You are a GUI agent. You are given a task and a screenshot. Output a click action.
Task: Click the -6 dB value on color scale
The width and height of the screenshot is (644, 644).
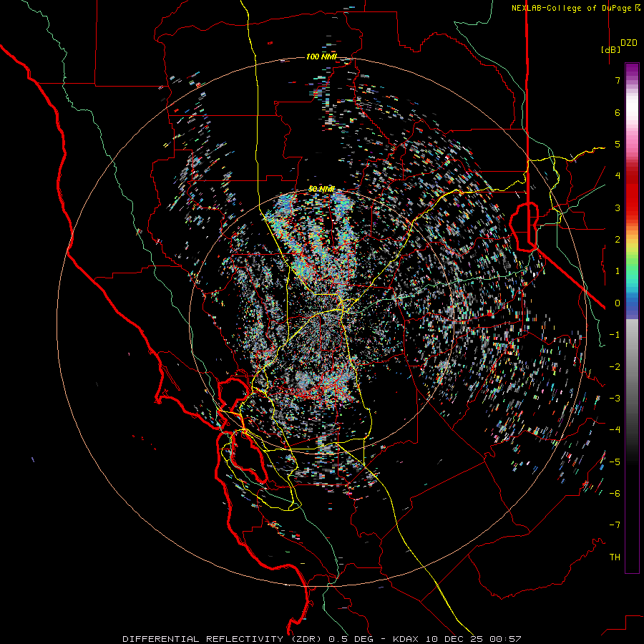pos(615,494)
